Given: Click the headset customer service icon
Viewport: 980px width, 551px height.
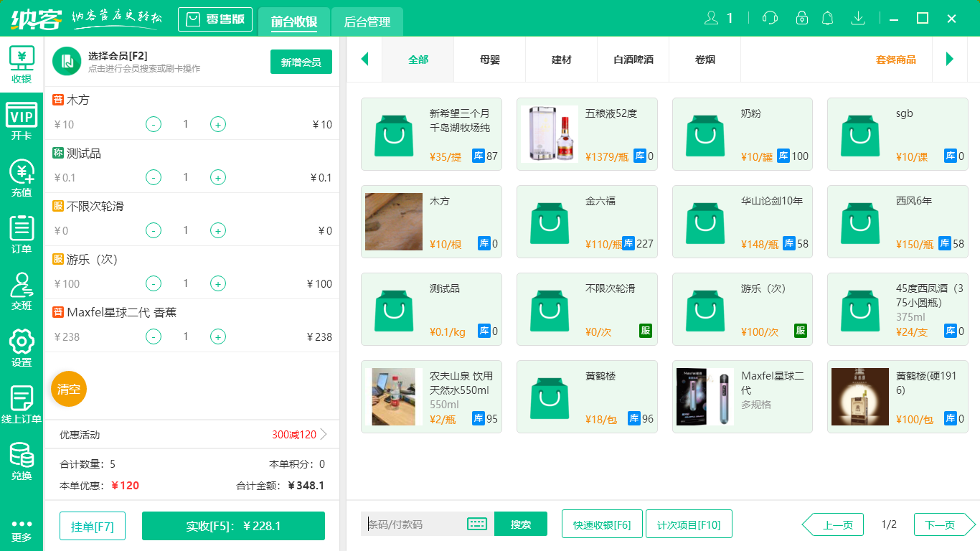Looking at the screenshot, I should pos(770,18).
